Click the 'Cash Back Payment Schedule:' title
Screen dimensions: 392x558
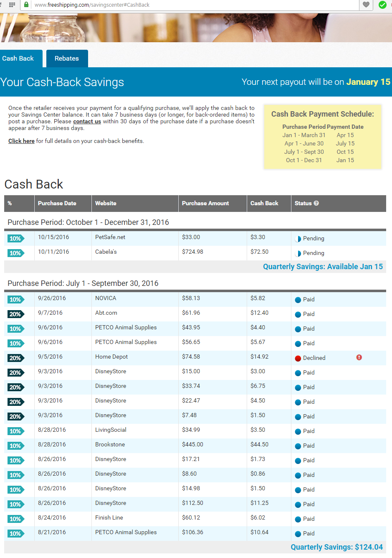(323, 114)
